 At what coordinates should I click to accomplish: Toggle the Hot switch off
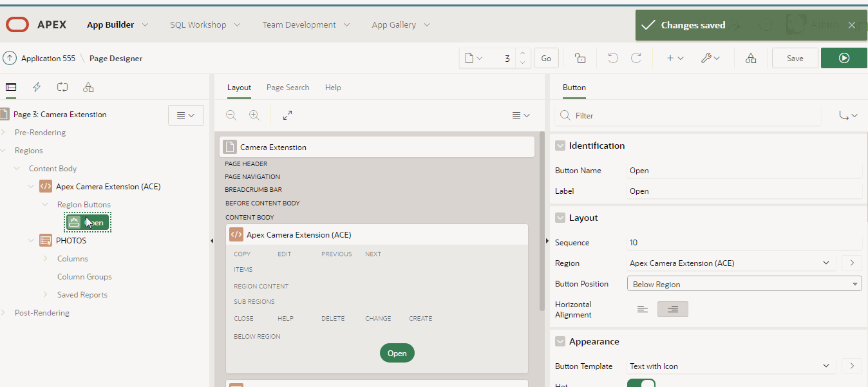tap(641, 384)
